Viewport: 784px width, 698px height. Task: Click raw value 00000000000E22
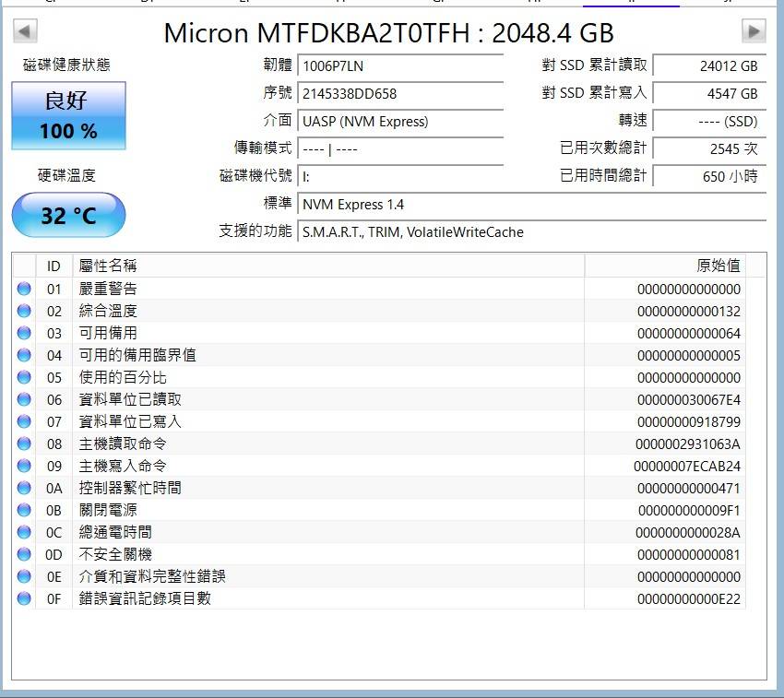(688, 599)
